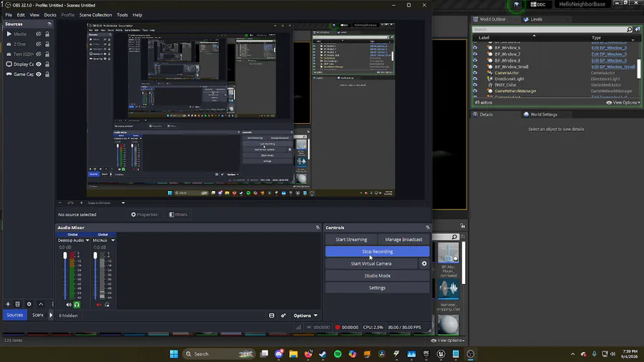Float the Controls dock

point(428,228)
